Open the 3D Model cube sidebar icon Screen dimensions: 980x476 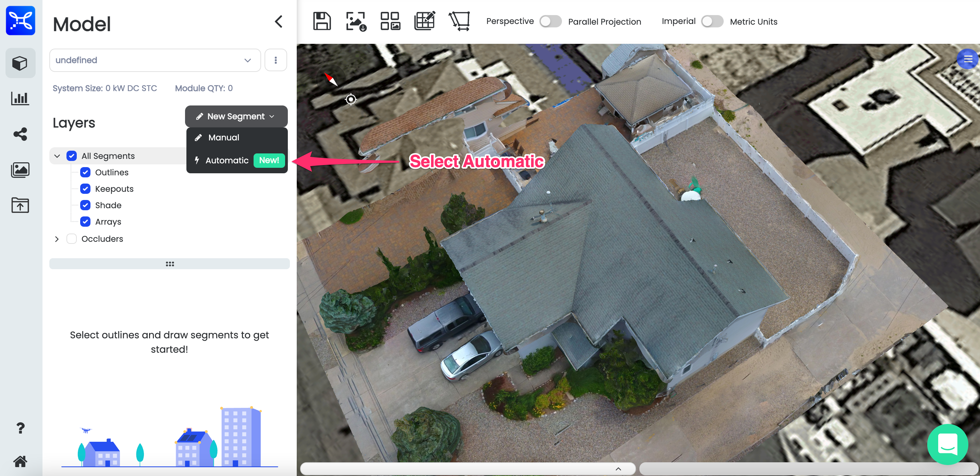(x=20, y=63)
